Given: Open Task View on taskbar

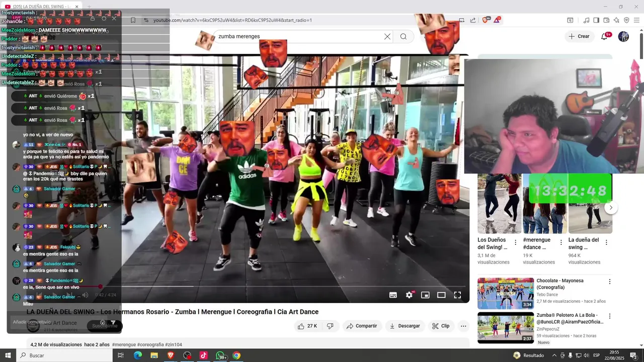Looking at the screenshot, I should (x=121, y=355).
